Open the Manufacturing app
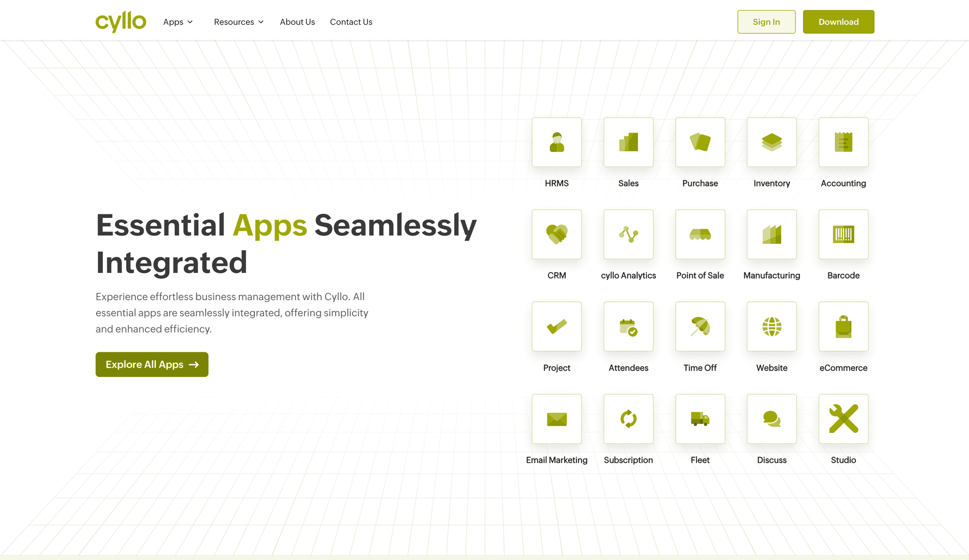Viewport: 969px width, 560px height. click(771, 234)
